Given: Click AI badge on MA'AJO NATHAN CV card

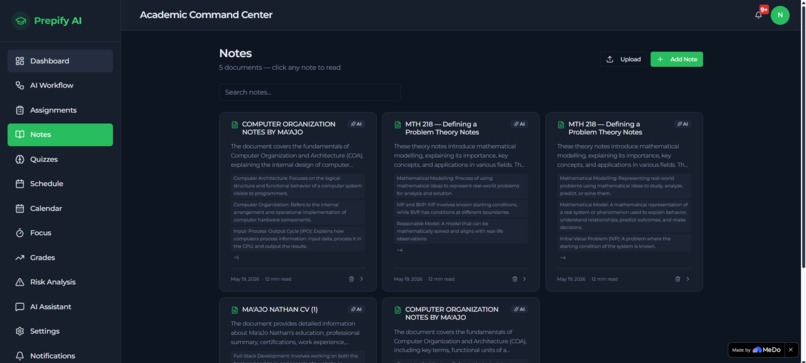Looking at the screenshot, I should [356, 310].
